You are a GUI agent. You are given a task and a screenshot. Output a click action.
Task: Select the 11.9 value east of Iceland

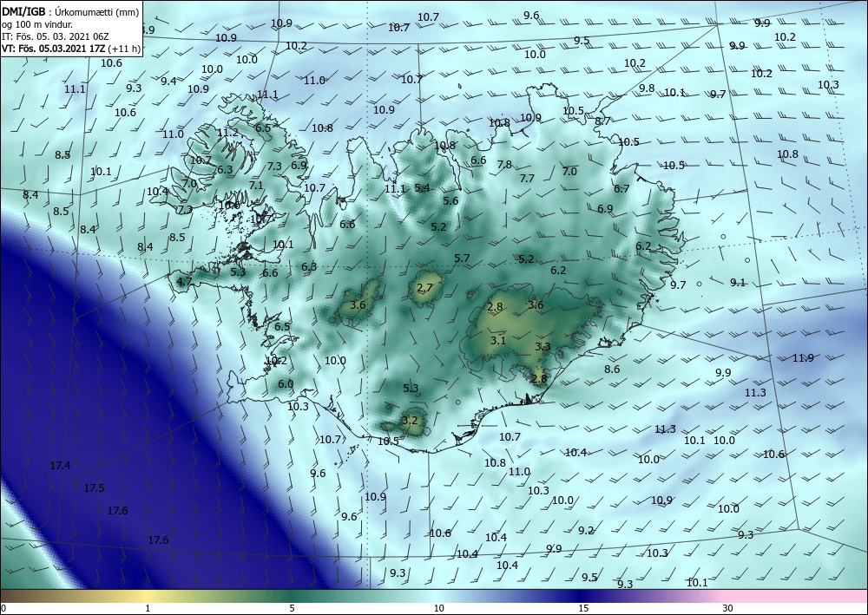point(803,358)
